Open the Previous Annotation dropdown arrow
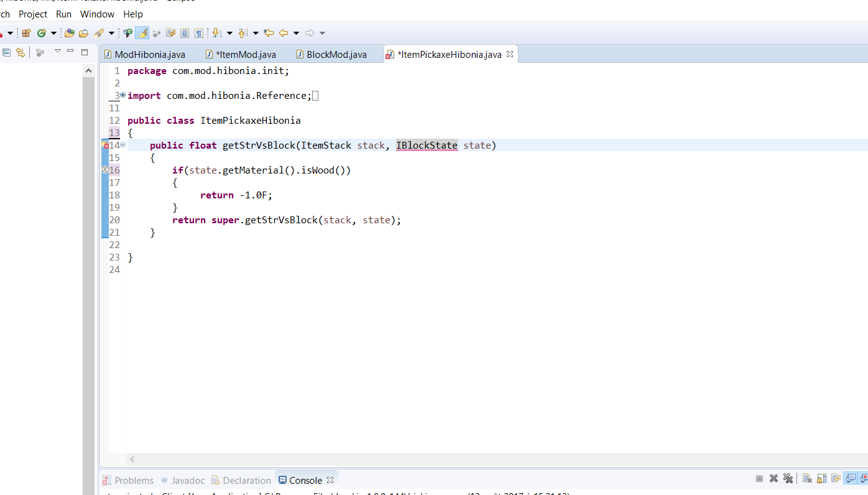Screen dimensions: 868x495 coord(256,33)
